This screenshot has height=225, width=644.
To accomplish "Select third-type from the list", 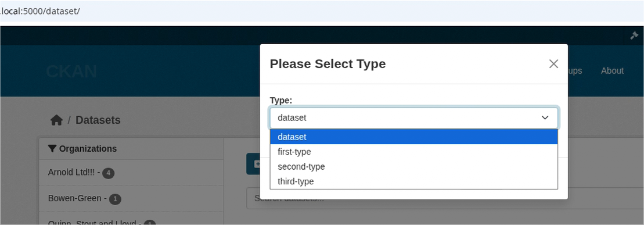I will point(413,181).
